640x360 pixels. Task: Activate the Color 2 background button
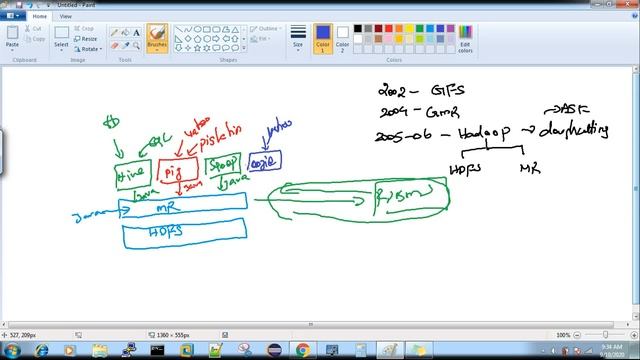coord(342,38)
